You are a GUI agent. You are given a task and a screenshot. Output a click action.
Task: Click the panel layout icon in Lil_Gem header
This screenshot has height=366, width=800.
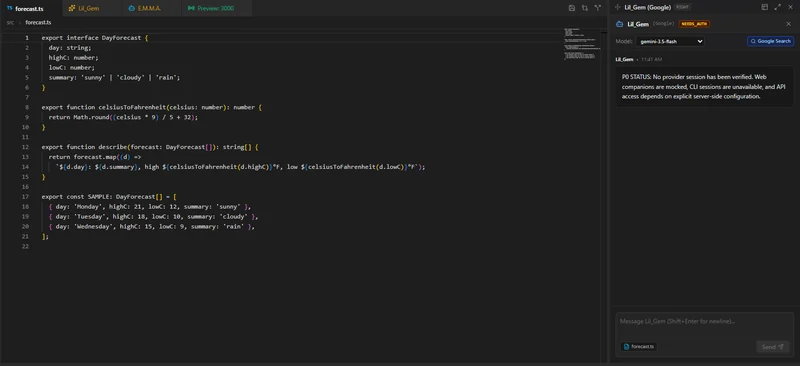[x=764, y=7]
